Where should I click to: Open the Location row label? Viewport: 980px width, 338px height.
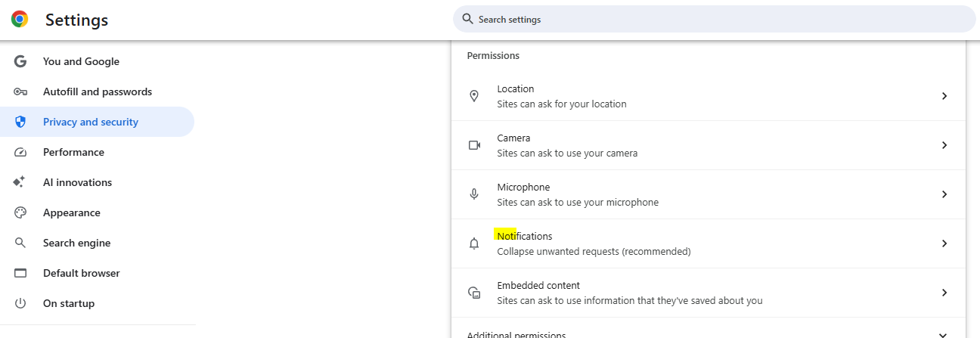516,88
